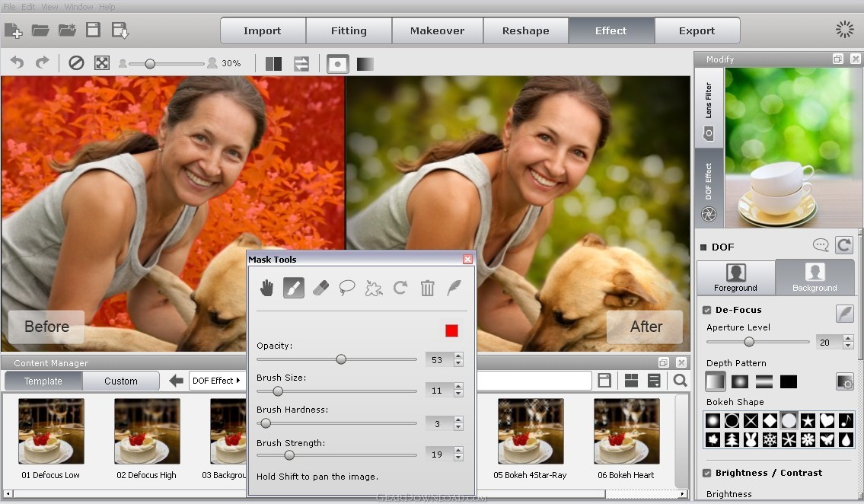Open the Custom content tab
Screen dimensions: 864x504
tap(121, 381)
